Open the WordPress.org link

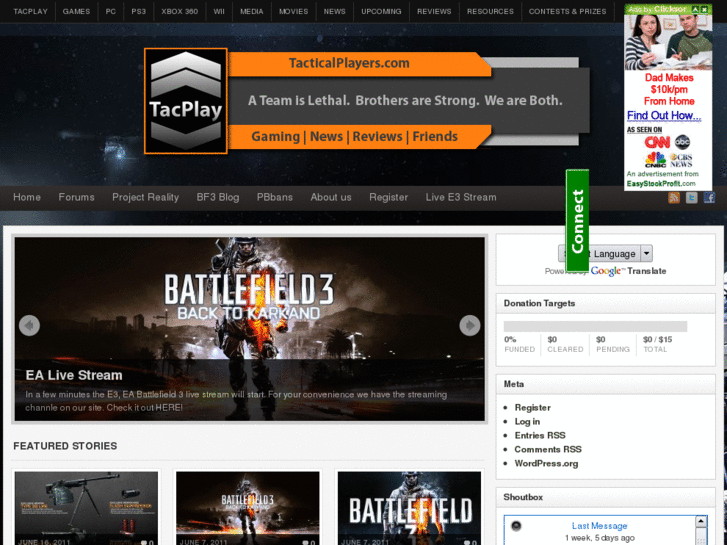coord(546,463)
